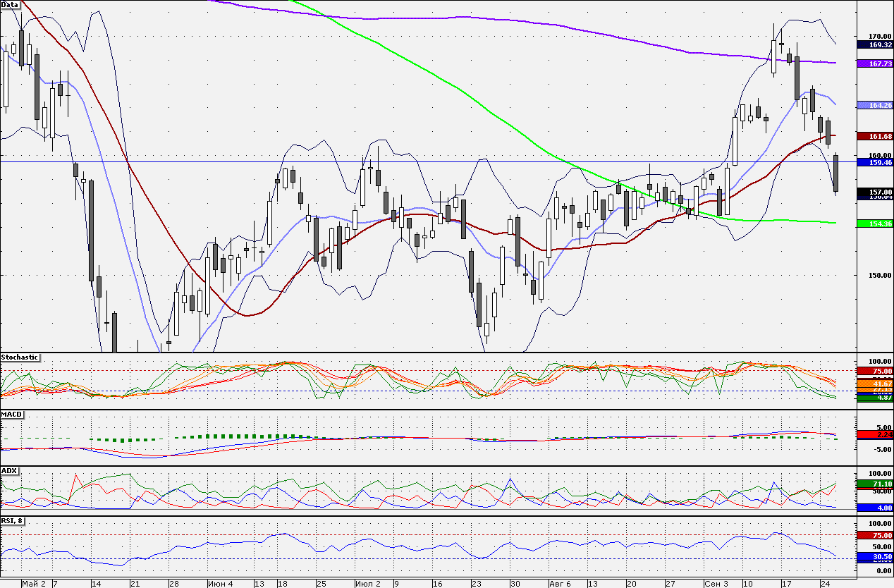Select the dark red 161.68 price tag
Image resolution: width=894 pixels, height=588 pixels.
(x=875, y=135)
